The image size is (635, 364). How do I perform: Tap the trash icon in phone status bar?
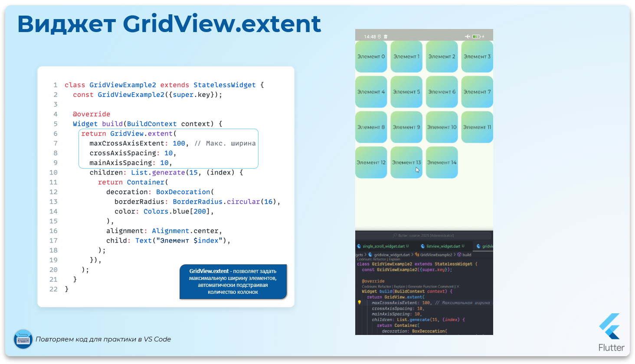386,37
